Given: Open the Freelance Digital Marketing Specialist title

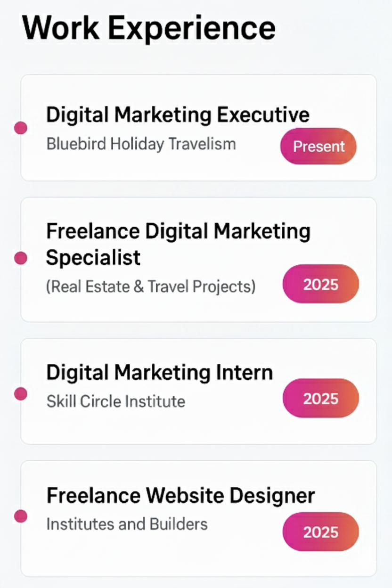Looking at the screenshot, I should click(x=178, y=244).
